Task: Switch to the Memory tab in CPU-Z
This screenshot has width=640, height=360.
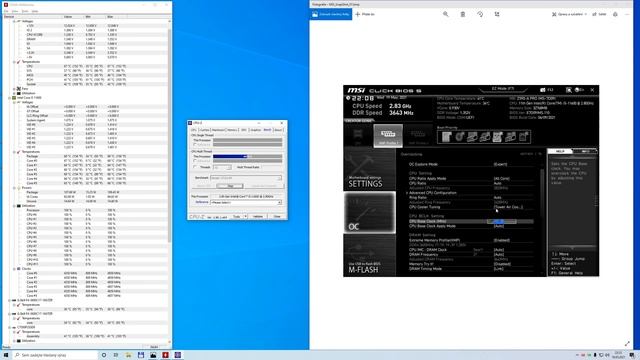Action: (x=232, y=130)
